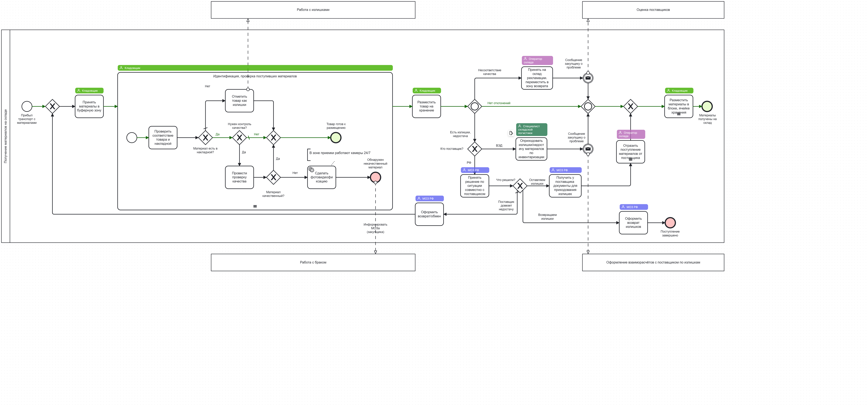Select the pool Оценка поставщиков

point(653,10)
